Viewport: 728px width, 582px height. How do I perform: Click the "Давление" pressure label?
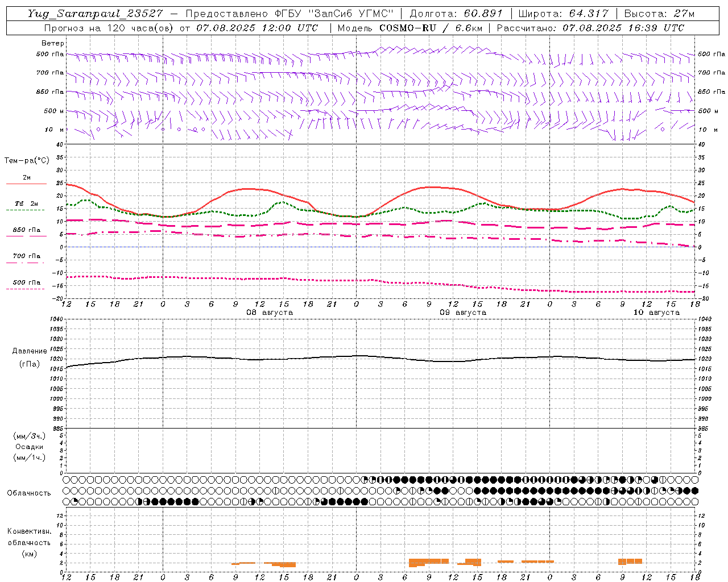30,351
